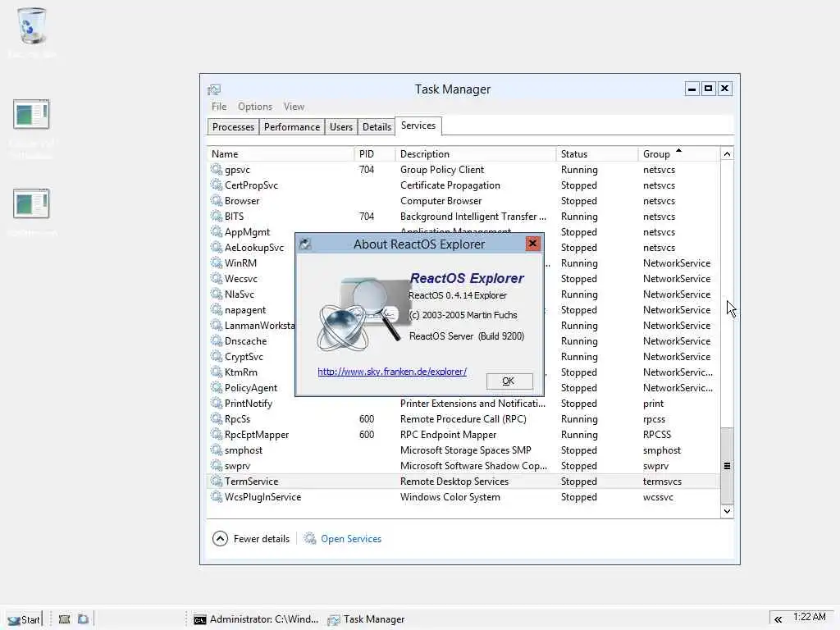Click the PrintNotify service gear icon
Image resolution: width=840 pixels, height=630 pixels.
click(217, 403)
